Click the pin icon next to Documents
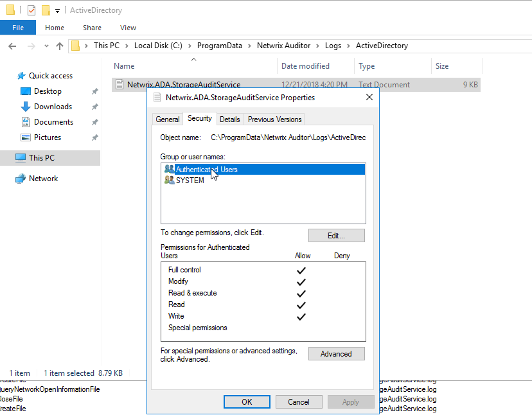Viewport: 532px width, 415px height. 95,122
